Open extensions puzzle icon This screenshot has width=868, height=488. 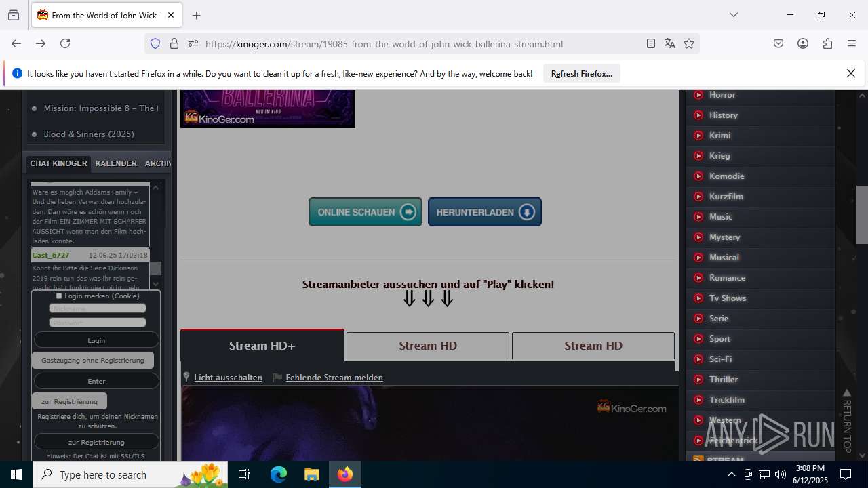pyautogui.click(x=827, y=43)
